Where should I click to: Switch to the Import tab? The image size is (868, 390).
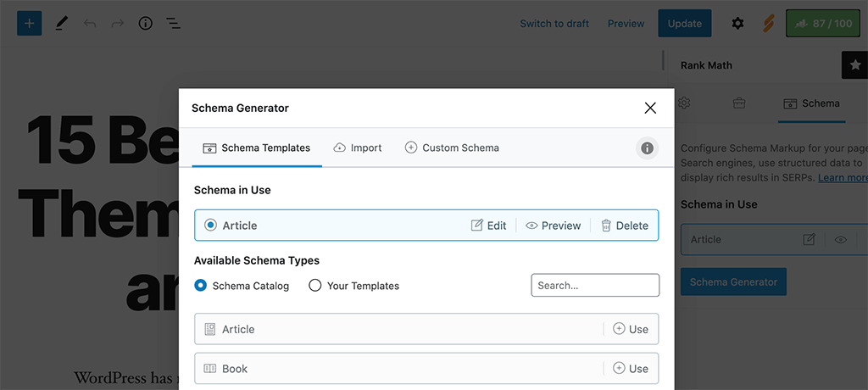[357, 148]
